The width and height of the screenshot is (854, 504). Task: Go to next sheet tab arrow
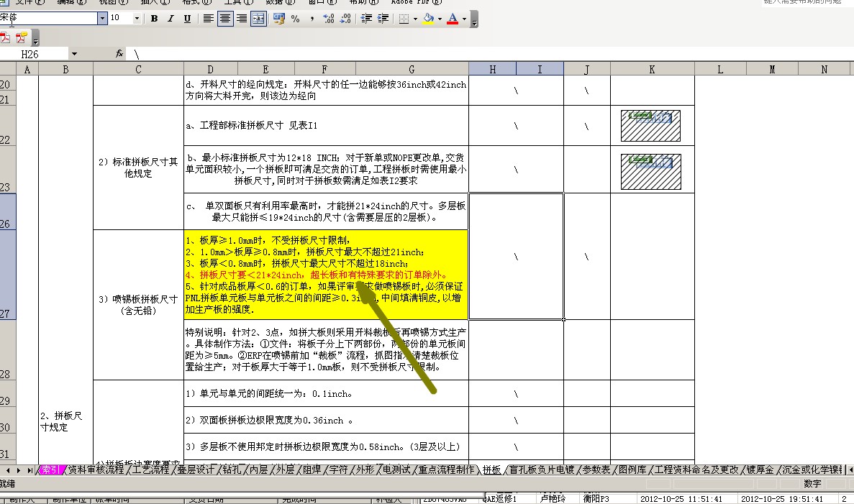click(x=19, y=469)
